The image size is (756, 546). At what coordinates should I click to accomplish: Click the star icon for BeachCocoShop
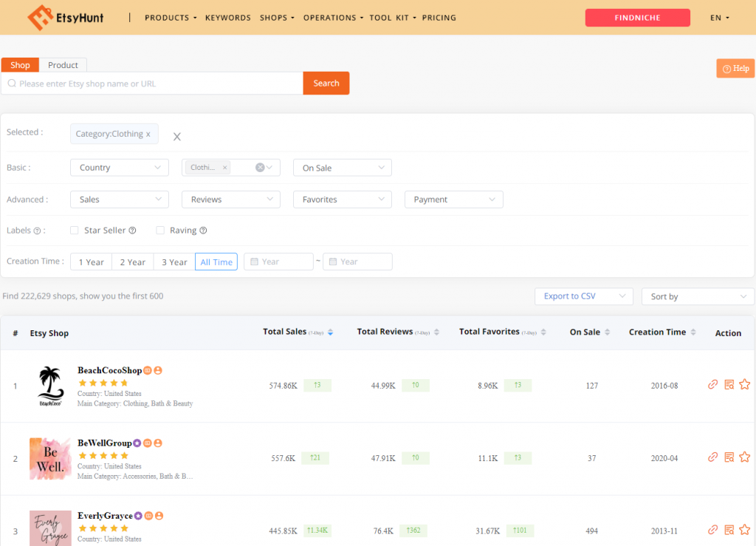(744, 384)
